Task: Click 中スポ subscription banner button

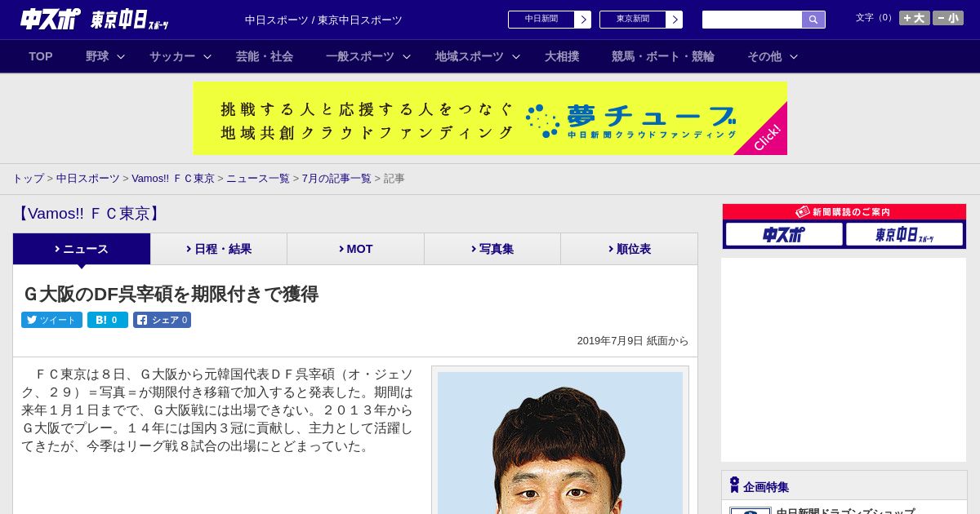Action: [x=784, y=235]
